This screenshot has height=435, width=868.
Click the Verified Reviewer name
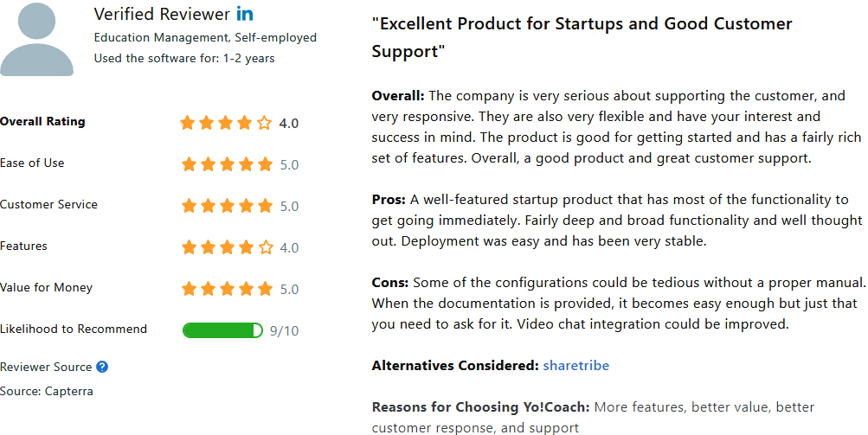162,14
